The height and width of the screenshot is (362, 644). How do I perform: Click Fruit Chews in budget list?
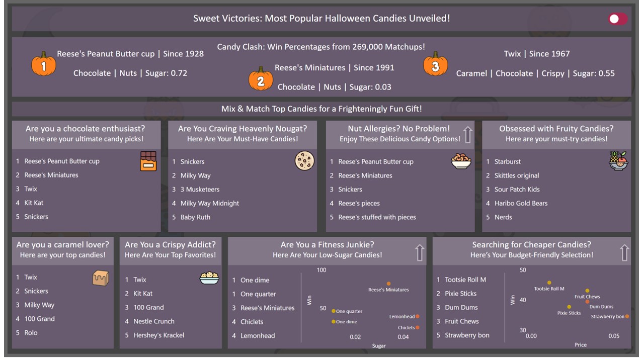point(462,321)
